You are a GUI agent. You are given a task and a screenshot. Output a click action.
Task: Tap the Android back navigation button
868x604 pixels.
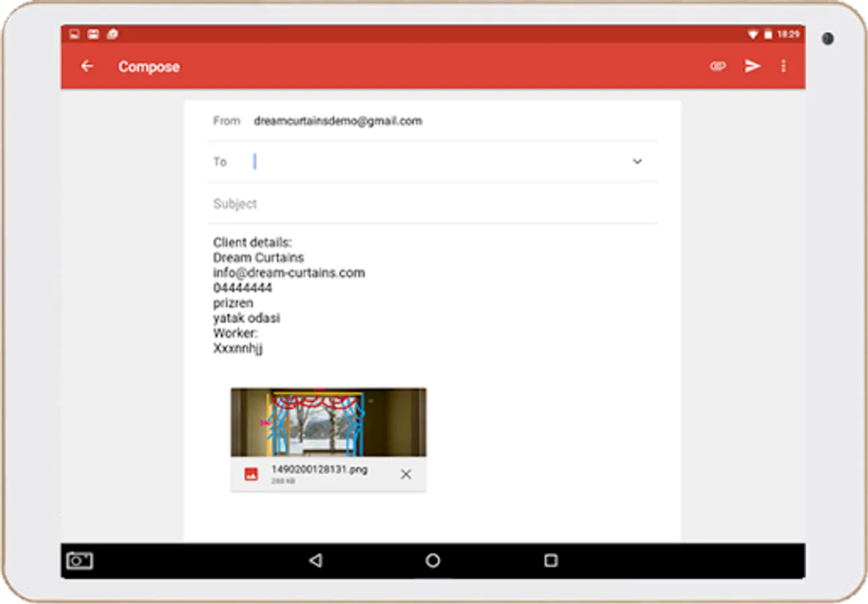point(315,560)
